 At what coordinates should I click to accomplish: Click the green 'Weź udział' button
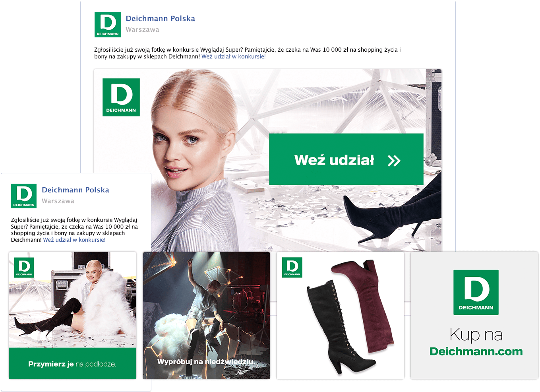(346, 159)
